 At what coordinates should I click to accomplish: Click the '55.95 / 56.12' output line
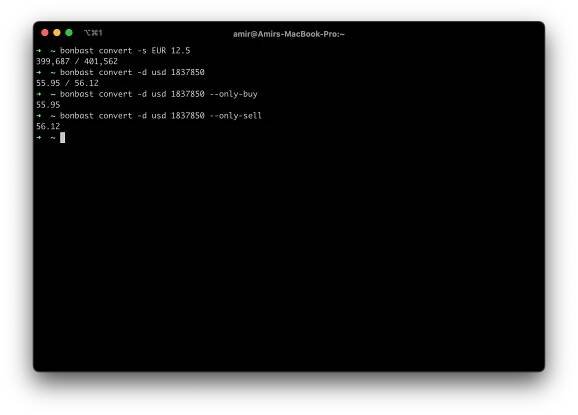(x=67, y=83)
